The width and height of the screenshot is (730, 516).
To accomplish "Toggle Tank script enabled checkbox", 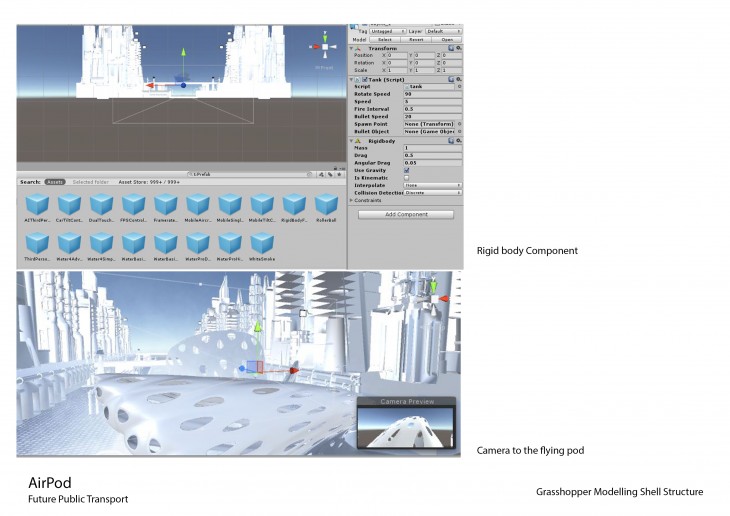I will (365, 79).
